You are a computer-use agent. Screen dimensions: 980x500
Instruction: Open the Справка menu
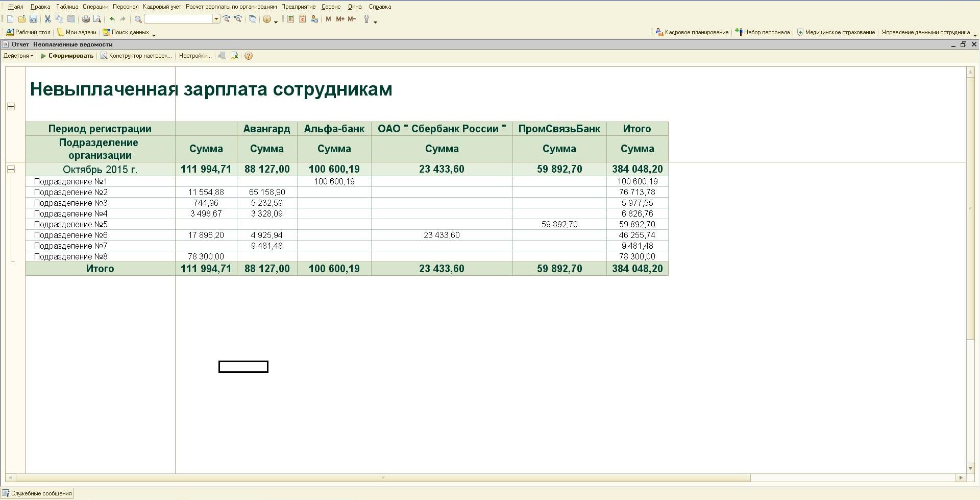(380, 7)
